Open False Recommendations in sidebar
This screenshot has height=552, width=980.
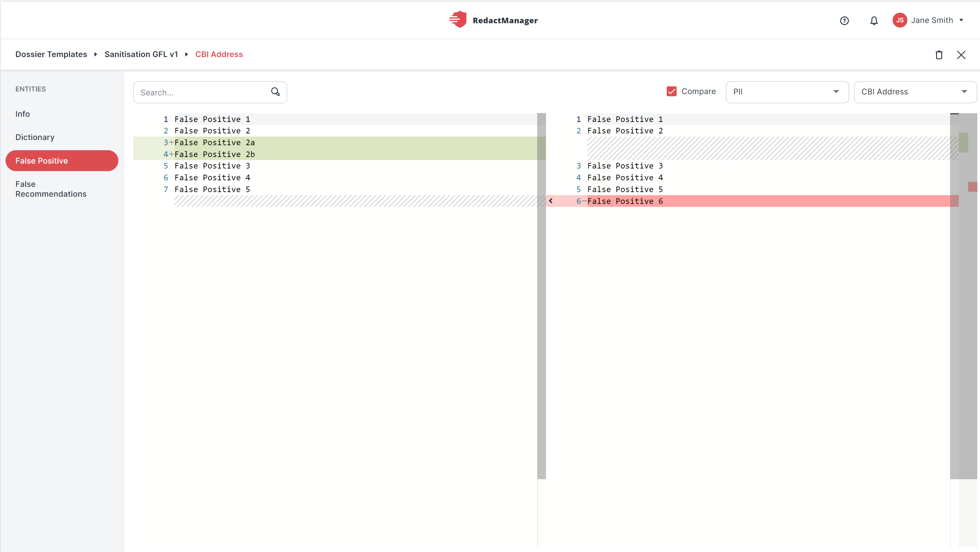point(51,189)
